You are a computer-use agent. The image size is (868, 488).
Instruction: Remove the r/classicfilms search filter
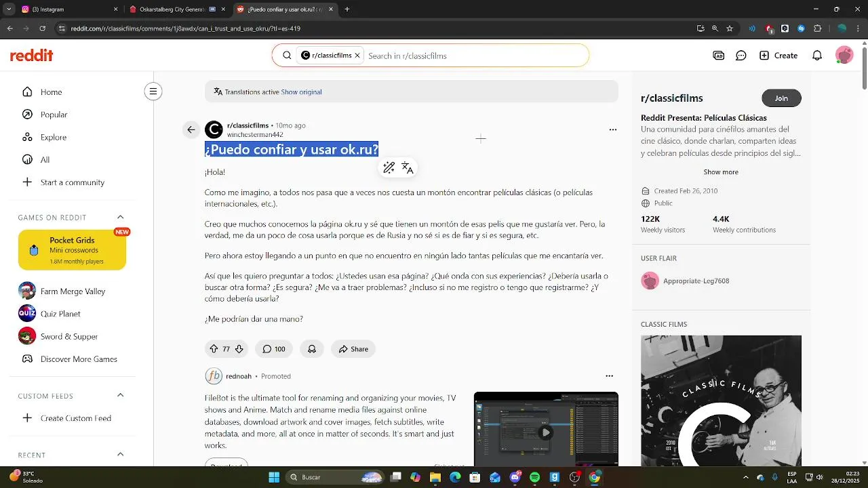pyautogui.click(x=357, y=56)
